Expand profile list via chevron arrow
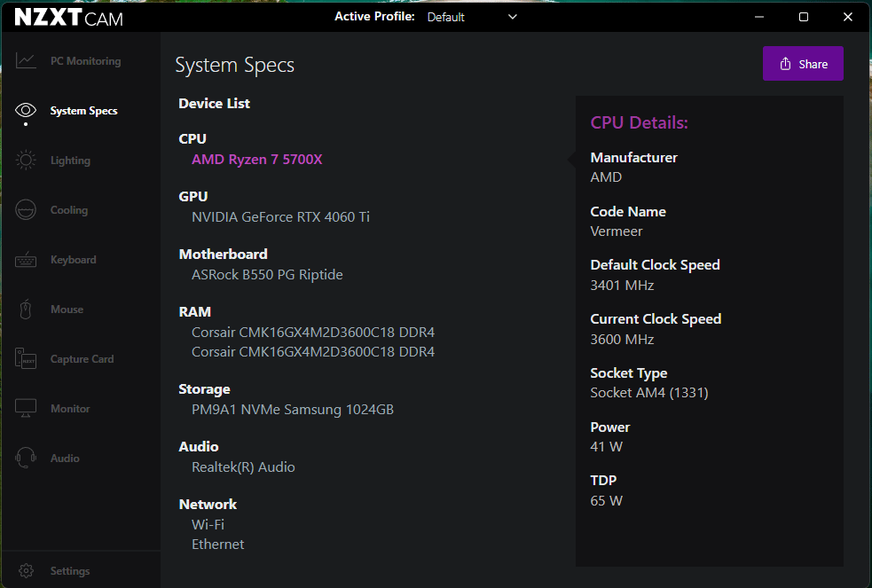872x588 pixels. [513, 17]
